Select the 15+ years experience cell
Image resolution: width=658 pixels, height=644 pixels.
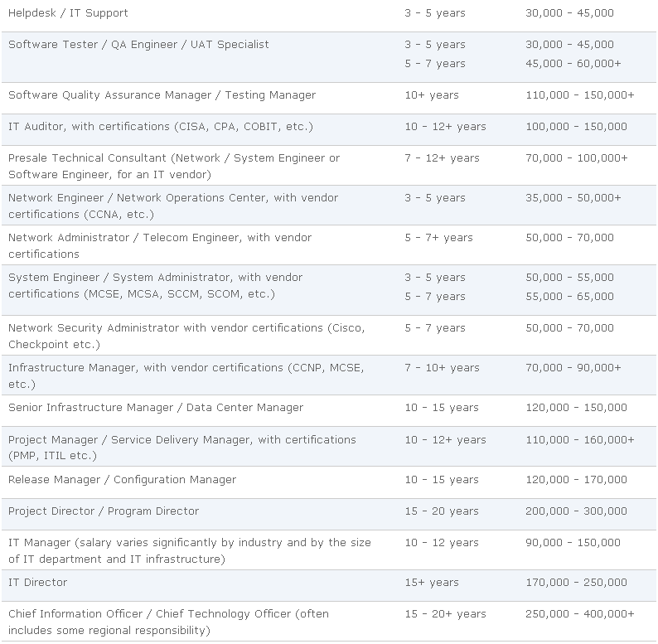click(431, 583)
